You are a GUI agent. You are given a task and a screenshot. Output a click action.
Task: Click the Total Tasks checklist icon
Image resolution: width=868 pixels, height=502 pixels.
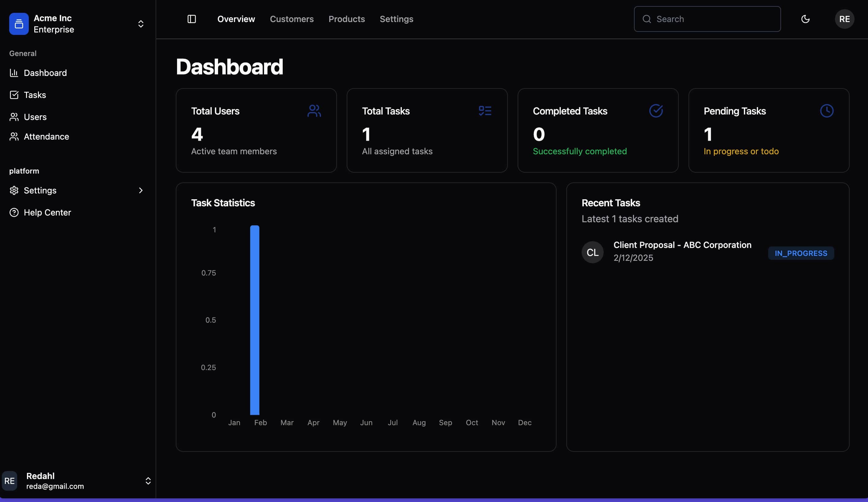click(x=485, y=111)
